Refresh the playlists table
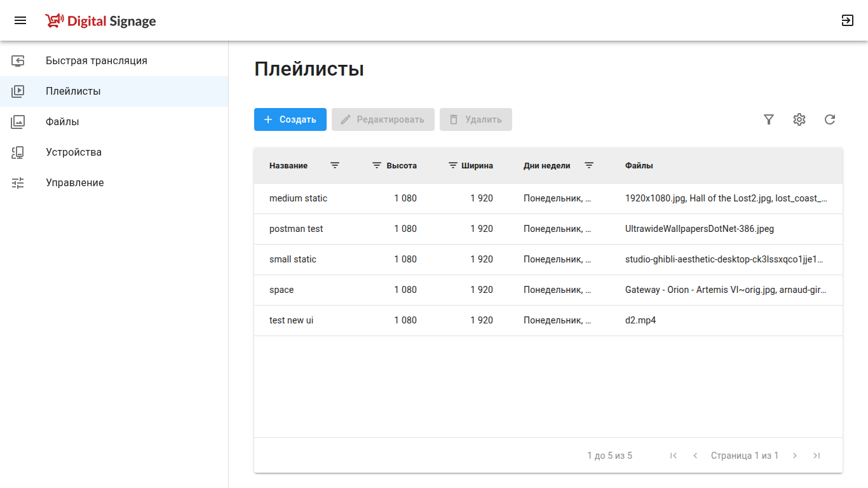The width and height of the screenshot is (868, 488). coord(830,119)
